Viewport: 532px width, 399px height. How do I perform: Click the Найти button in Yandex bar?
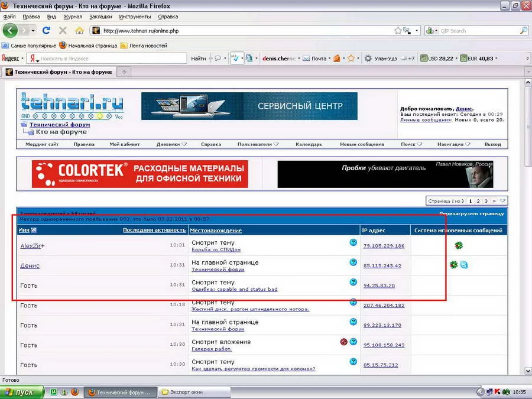[198, 59]
